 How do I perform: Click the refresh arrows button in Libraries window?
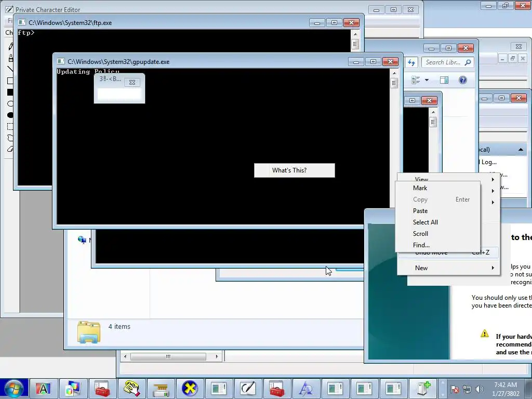(x=411, y=62)
